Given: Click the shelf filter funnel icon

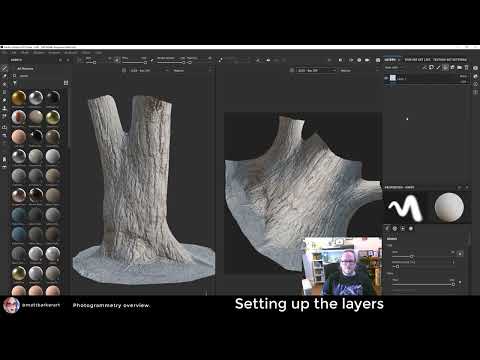Looking at the screenshot, I should [x=15, y=83].
